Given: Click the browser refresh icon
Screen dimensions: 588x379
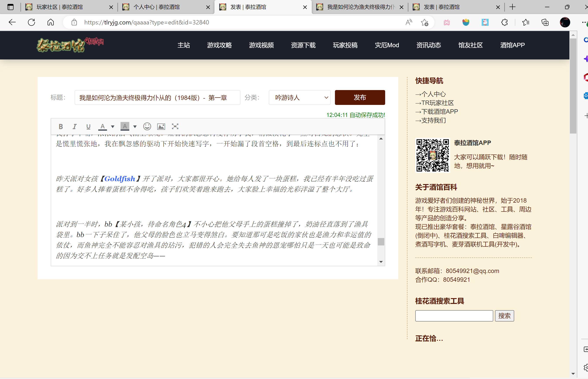Looking at the screenshot, I should pos(31,22).
